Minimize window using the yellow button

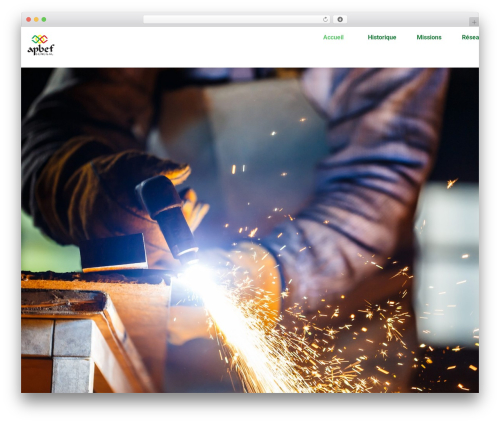36,20
